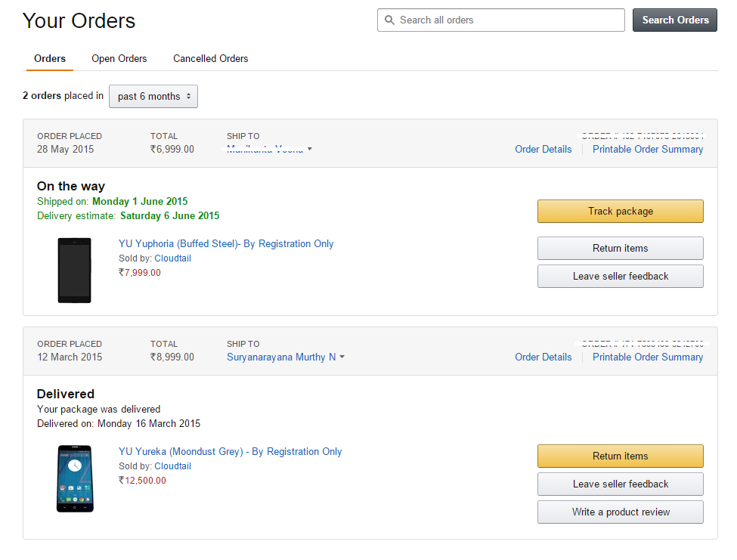Open the YU Yuphoria product thumbnail
The image size is (737, 560).
(x=74, y=271)
